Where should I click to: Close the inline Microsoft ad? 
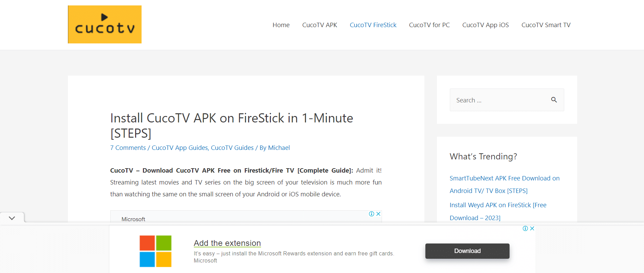378,214
